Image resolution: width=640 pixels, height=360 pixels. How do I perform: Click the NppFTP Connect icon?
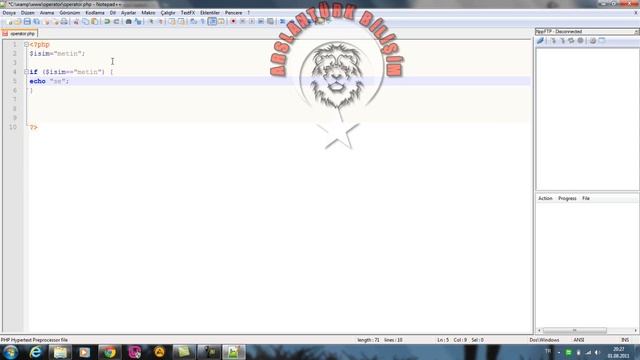[x=540, y=41]
